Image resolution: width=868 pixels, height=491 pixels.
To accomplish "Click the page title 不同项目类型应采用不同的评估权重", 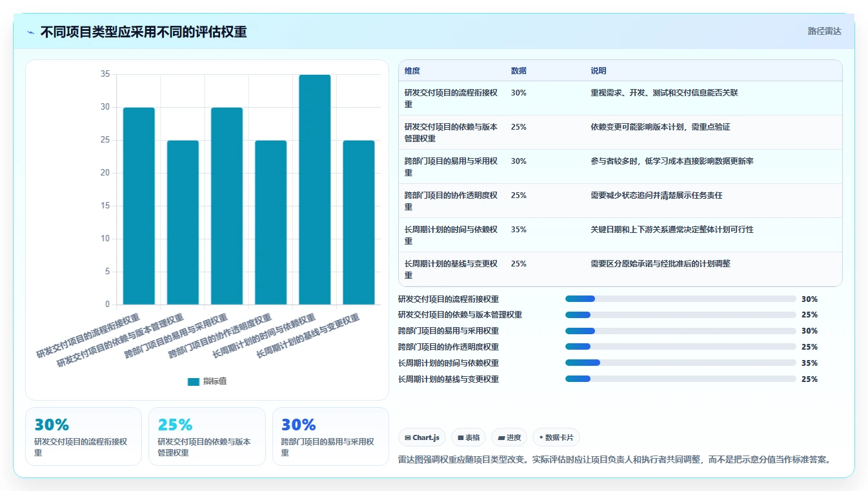I will coord(143,32).
